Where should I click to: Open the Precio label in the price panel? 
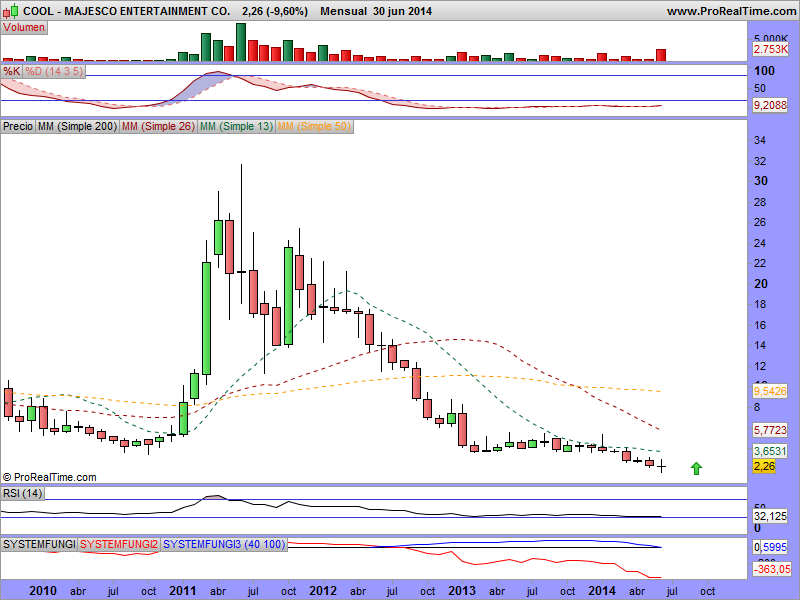click(18, 126)
